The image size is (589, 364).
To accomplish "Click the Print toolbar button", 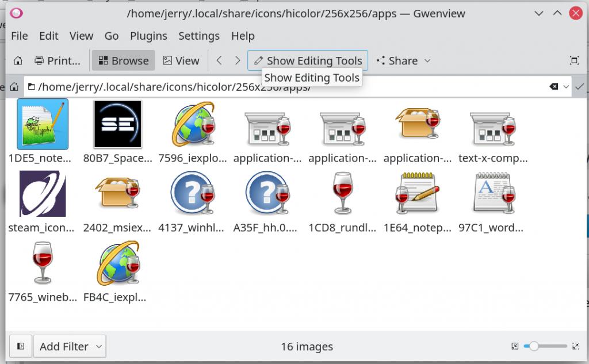I will click(x=57, y=60).
